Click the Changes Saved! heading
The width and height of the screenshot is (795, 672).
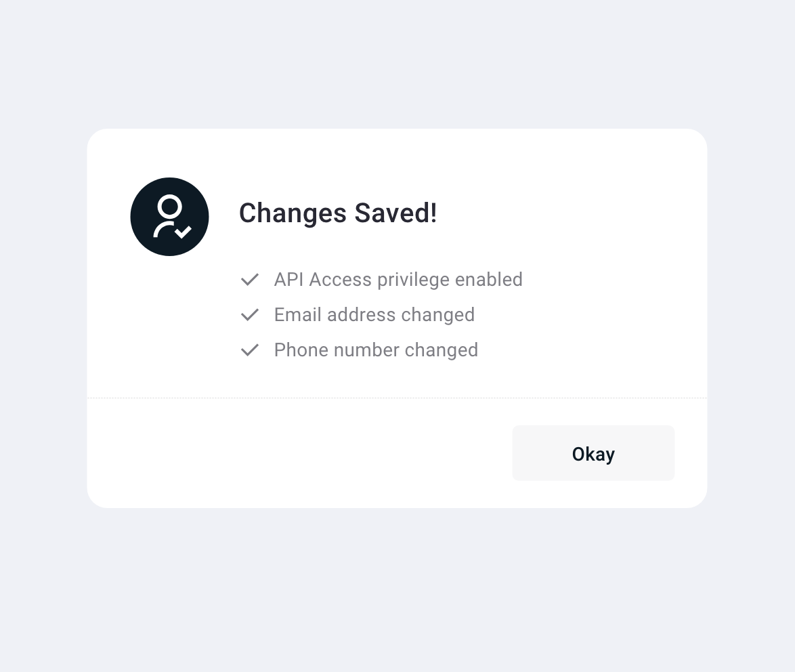point(338,213)
